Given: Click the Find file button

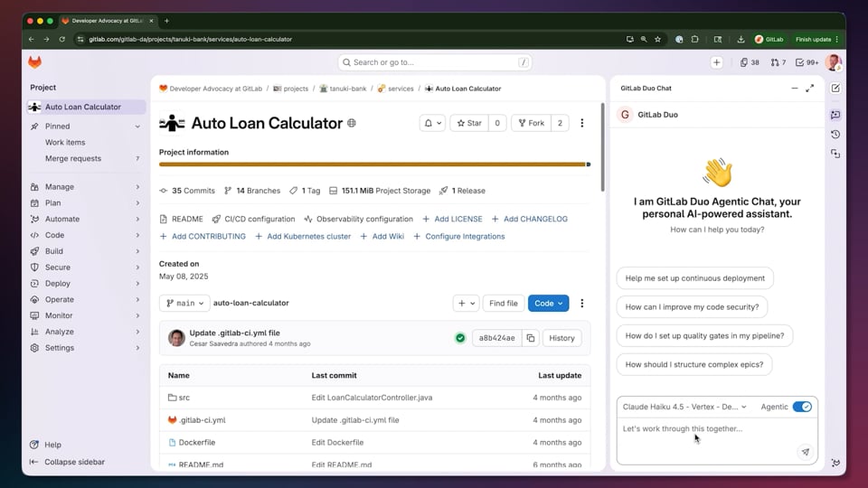Looking at the screenshot, I should pos(504,304).
